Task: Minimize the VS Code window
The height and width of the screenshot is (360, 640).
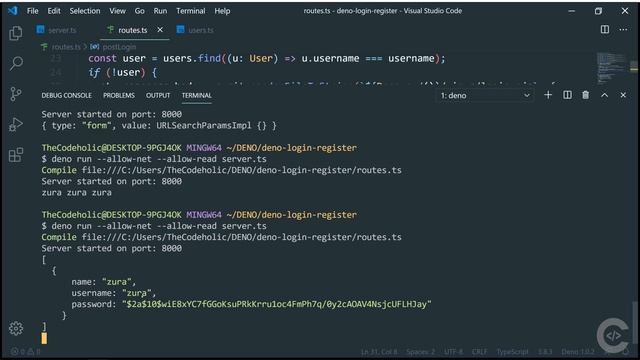Action: pos(571,11)
